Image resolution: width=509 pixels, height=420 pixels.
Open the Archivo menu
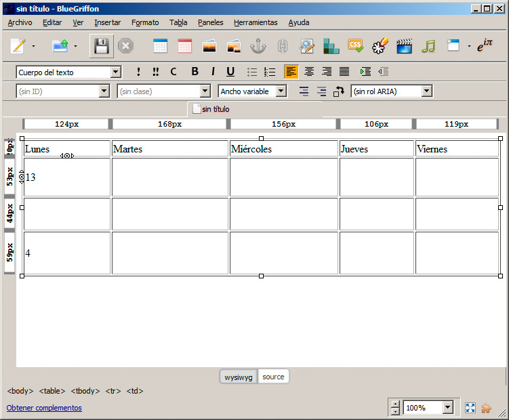point(20,22)
